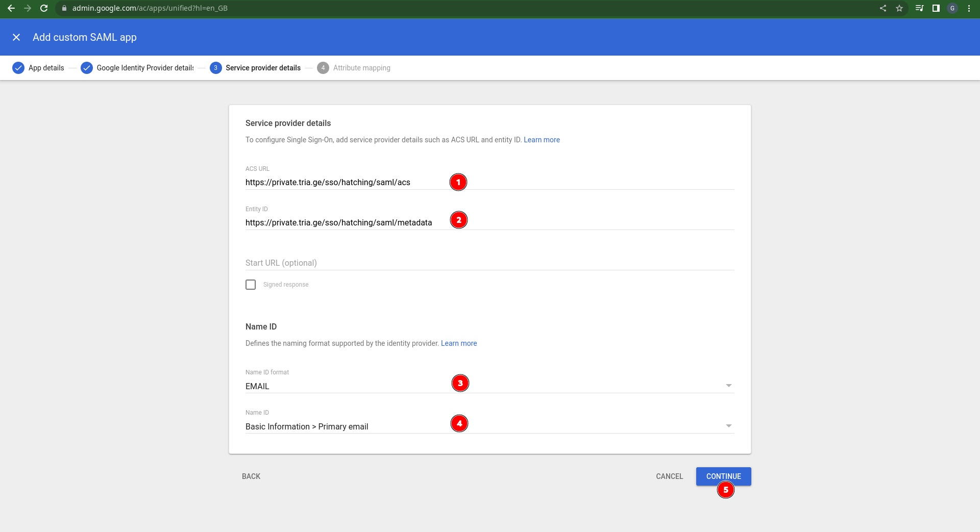This screenshot has width=980, height=532.
Task: Click the Start URL optional field
Action: click(x=489, y=263)
